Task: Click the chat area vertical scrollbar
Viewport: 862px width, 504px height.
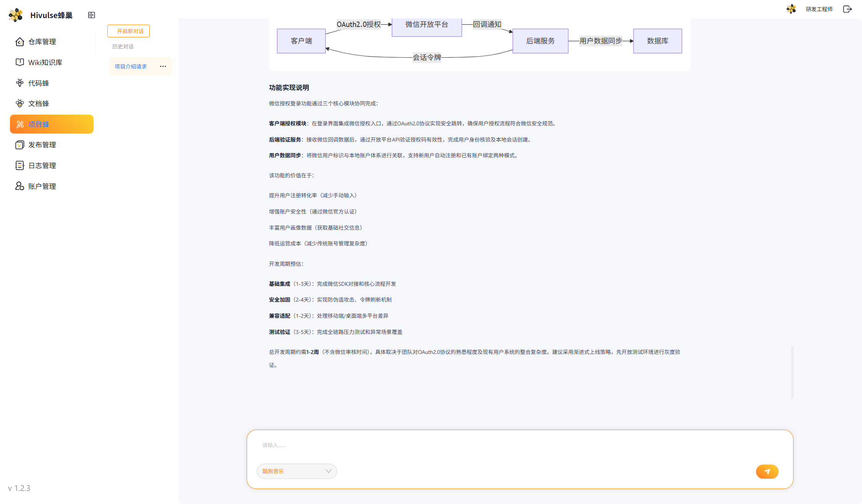Action: [x=792, y=372]
